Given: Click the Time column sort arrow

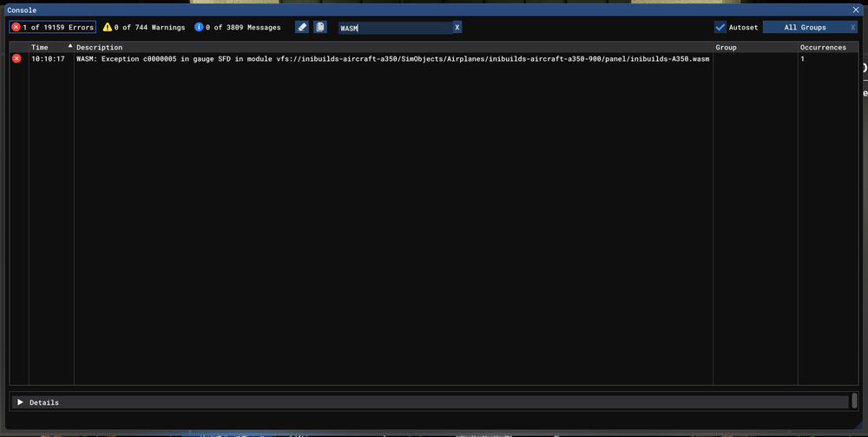Looking at the screenshot, I should [x=69, y=46].
